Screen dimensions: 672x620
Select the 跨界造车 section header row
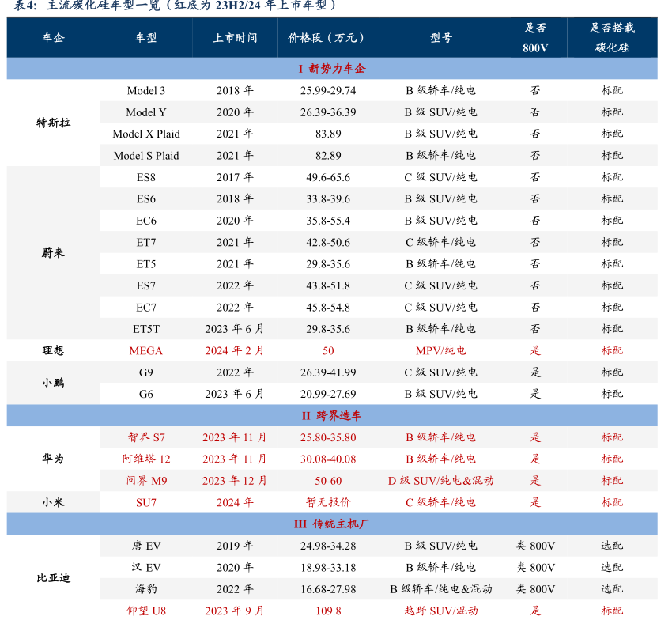point(332,415)
